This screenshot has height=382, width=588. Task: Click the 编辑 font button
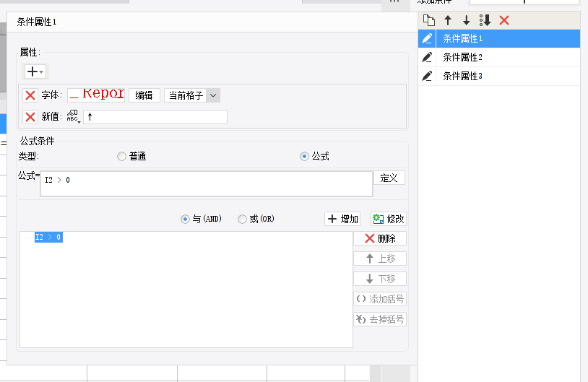144,95
